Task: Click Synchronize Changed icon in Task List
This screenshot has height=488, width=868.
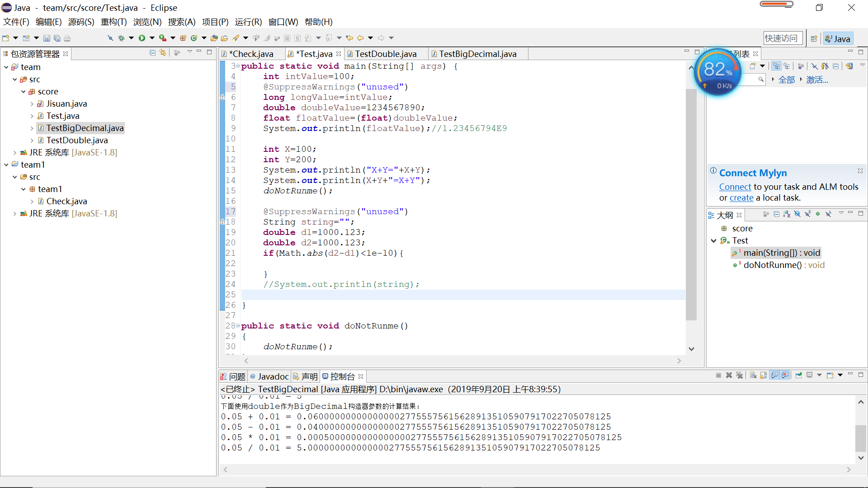Action: point(849,66)
